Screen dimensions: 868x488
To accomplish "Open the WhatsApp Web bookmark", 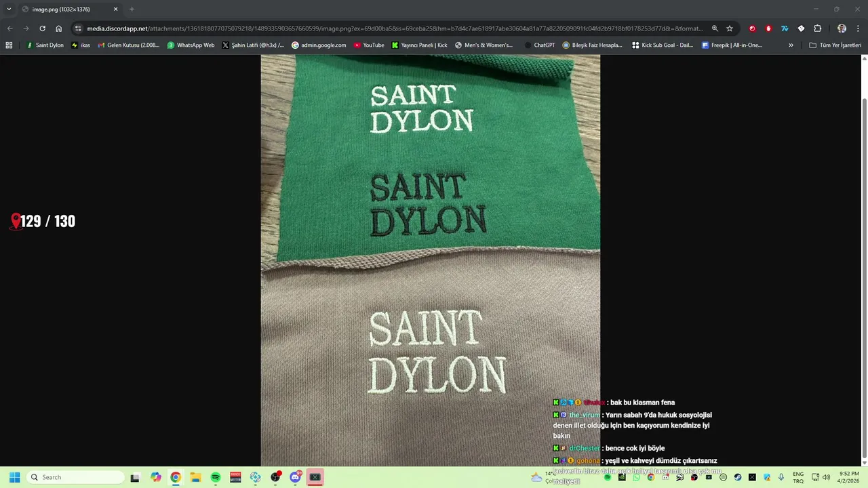I will (191, 45).
